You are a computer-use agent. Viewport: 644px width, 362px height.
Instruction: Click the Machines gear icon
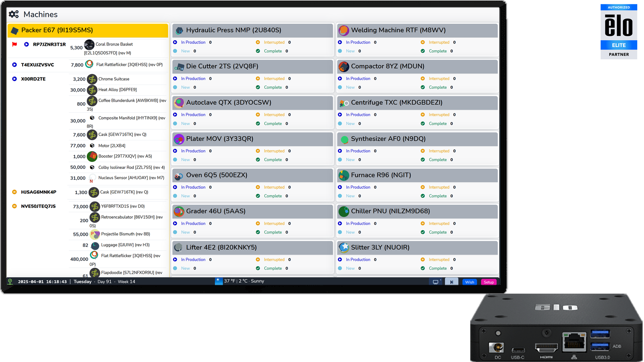(x=14, y=14)
